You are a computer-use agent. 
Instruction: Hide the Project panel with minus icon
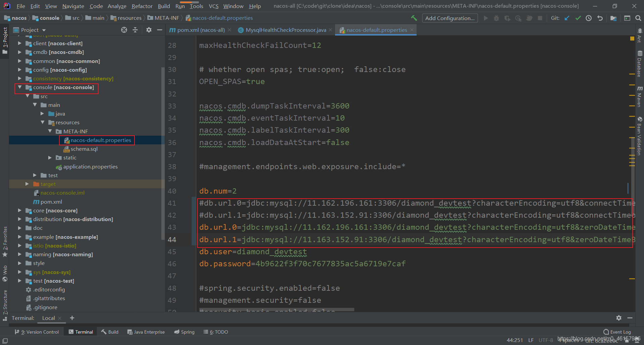pyautogui.click(x=160, y=30)
